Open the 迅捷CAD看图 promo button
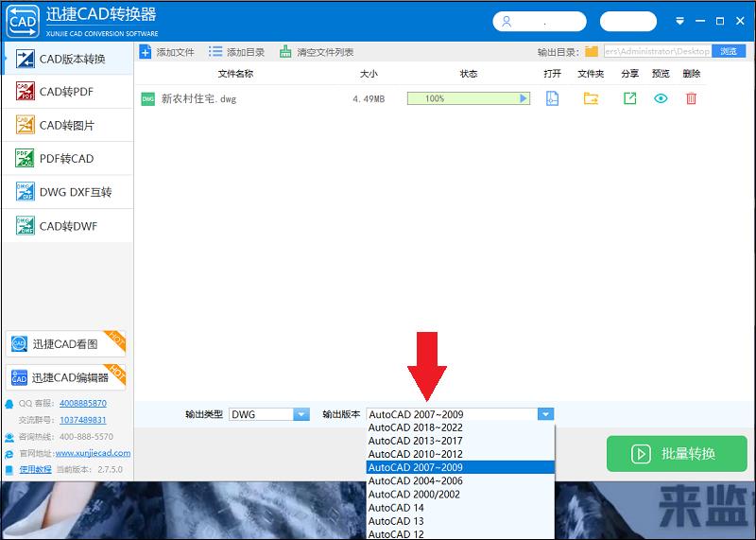756x540 pixels. tap(65, 343)
